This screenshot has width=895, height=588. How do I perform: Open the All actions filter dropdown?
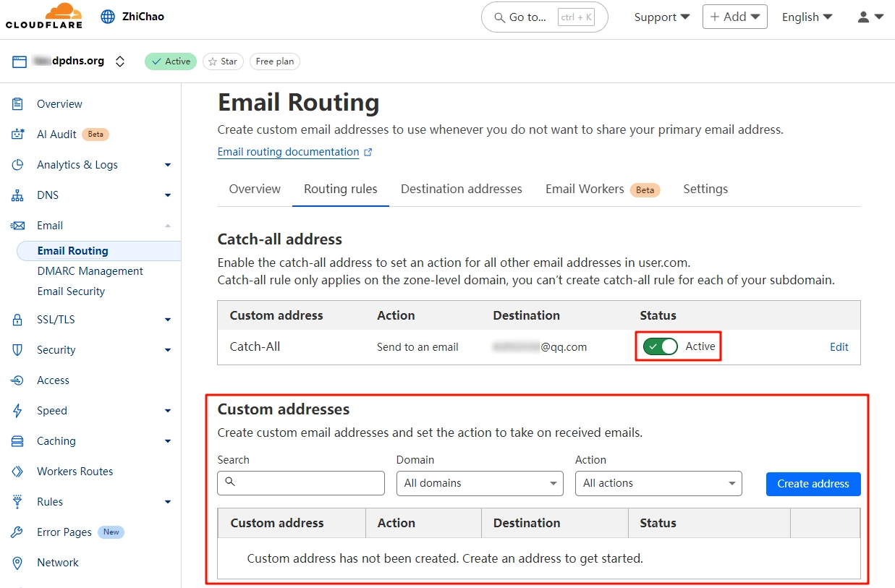click(658, 483)
